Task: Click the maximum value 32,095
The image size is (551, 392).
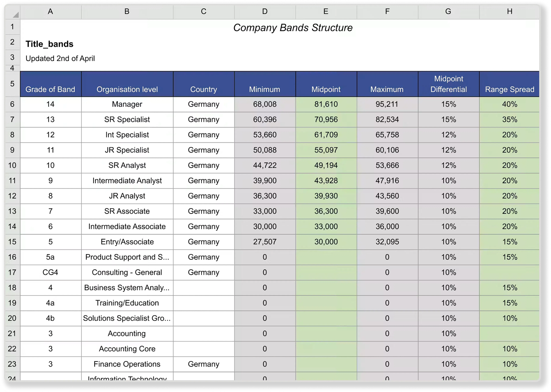Action: pos(387,242)
